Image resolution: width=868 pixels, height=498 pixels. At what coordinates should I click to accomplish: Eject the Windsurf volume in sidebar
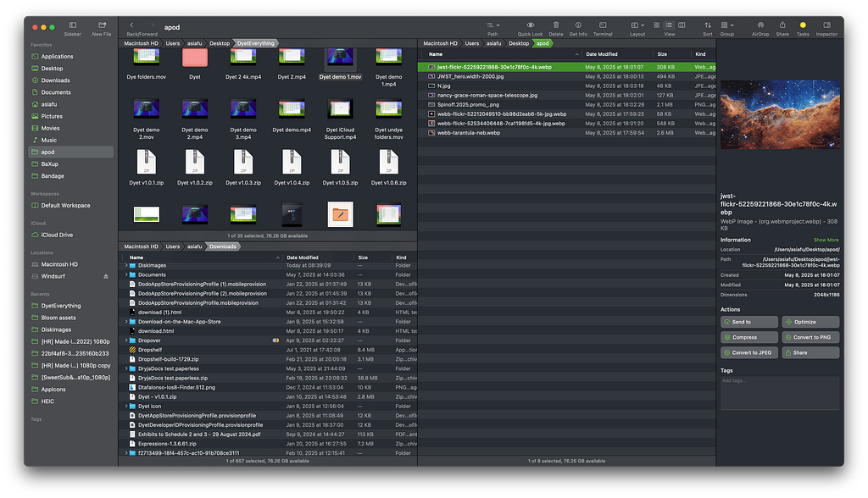pos(106,276)
